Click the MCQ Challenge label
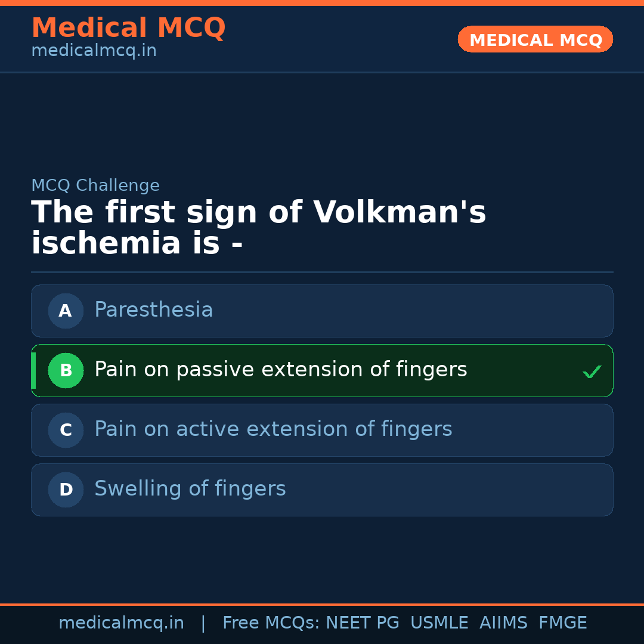The image size is (644, 644). (x=95, y=185)
